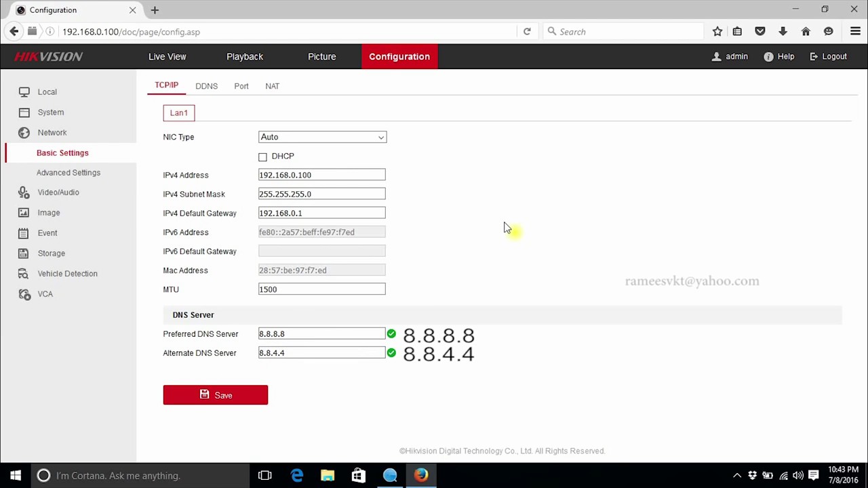This screenshot has height=488, width=868.
Task: Log out using the Logout link
Action: [x=828, y=57]
